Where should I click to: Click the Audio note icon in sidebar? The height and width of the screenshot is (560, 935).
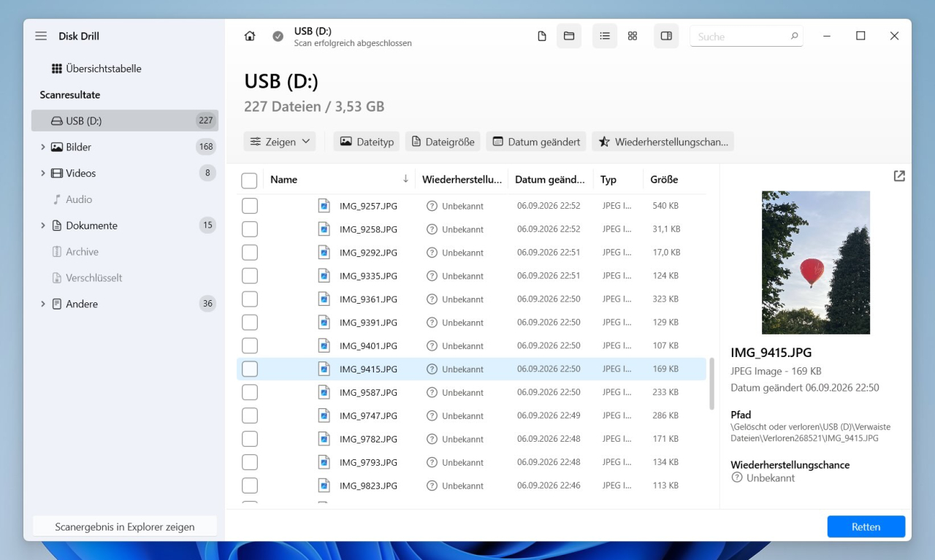pyautogui.click(x=57, y=199)
